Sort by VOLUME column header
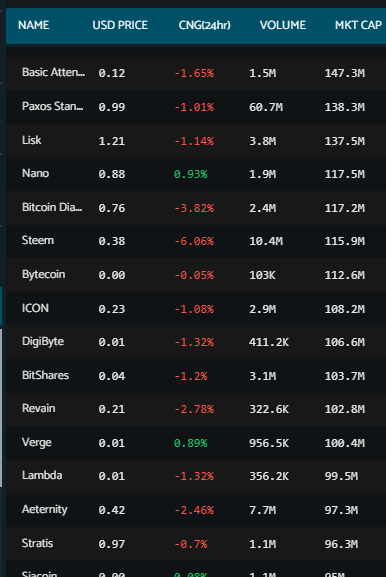 coord(283,25)
